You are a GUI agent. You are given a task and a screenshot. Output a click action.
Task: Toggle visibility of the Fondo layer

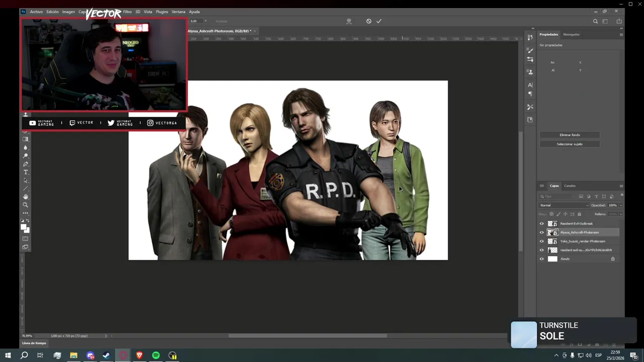[542, 259]
